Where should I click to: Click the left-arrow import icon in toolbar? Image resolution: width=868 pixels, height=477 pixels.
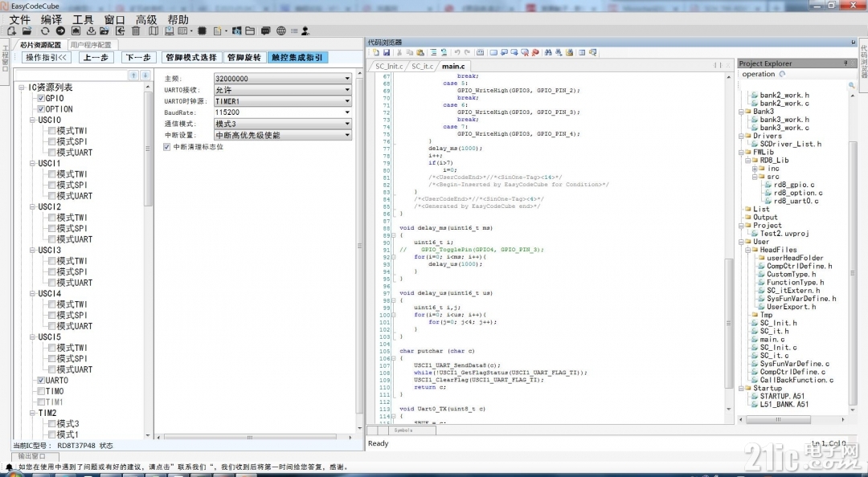click(x=120, y=31)
